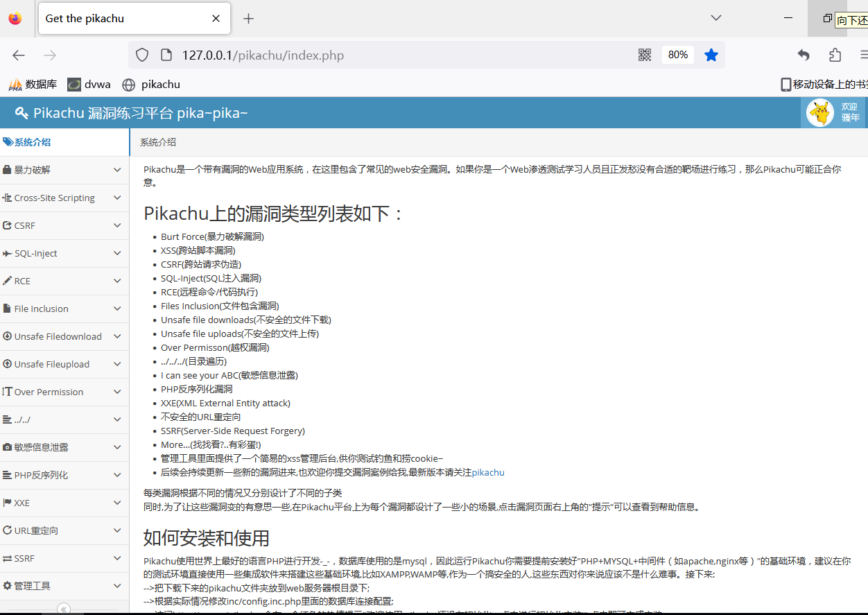Open the SQL-Inject sidebar menu
The image size is (868, 615).
64,253
